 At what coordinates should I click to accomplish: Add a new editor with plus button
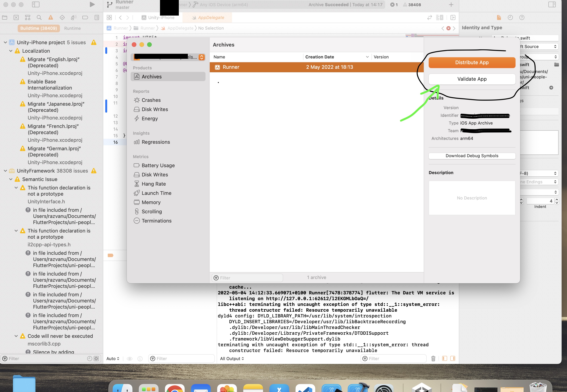(451, 4)
